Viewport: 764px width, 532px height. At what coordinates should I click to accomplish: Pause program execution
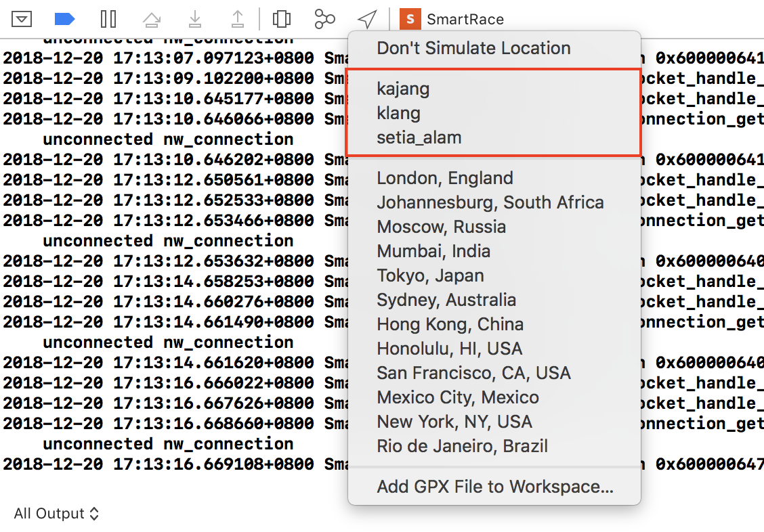coord(108,20)
